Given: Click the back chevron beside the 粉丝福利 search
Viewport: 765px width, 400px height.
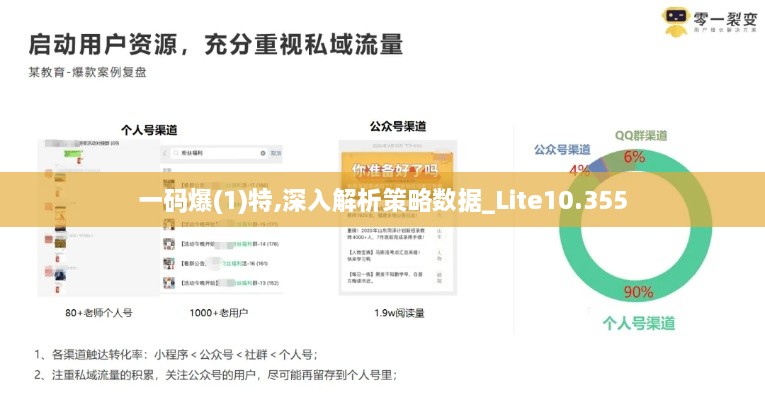Looking at the screenshot, I should [165, 153].
